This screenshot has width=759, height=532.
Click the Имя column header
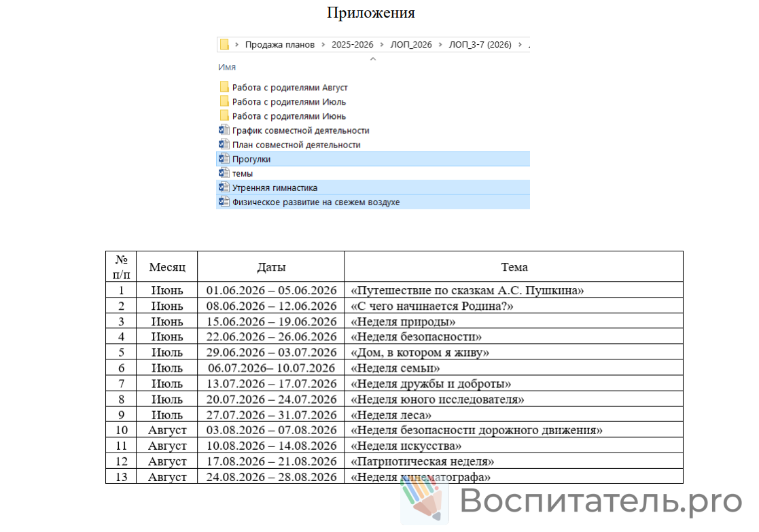point(227,67)
